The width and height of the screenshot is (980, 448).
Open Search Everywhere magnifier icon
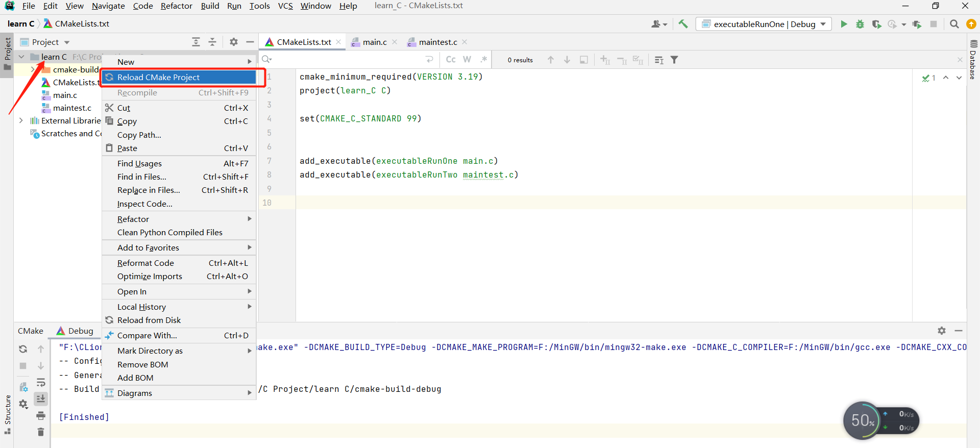coord(954,24)
